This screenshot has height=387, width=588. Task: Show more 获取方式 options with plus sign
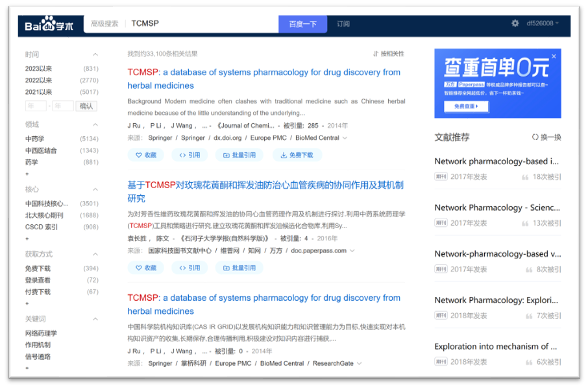(x=27, y=303)
